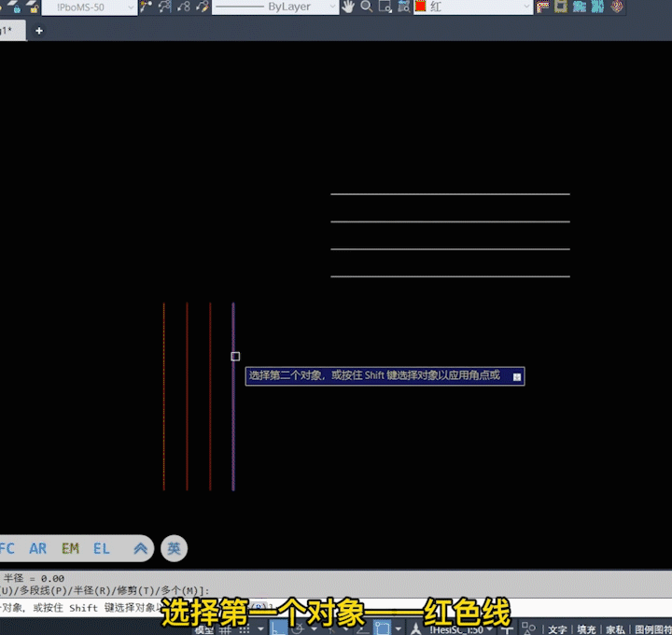The image size is (672, 635).
Task: Click the spline curve tool icon
Action: pos(164,7)
